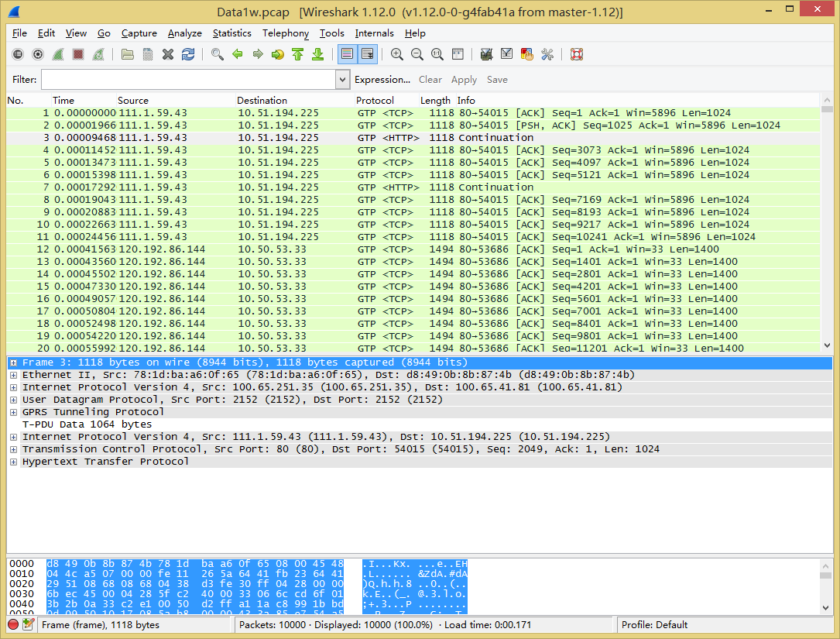Stop the running capture
Image resolution: width=840 pixels, height=639 pixels.
click(78, 54)
